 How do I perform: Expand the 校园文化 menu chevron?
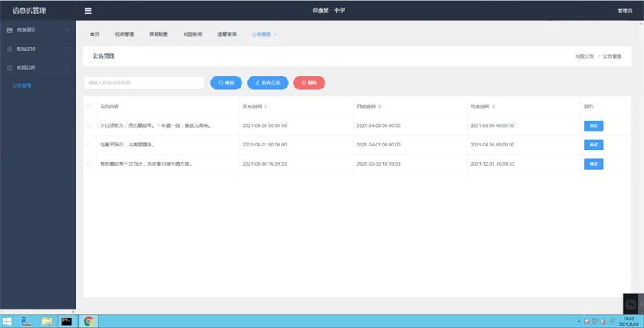(68, 49)
